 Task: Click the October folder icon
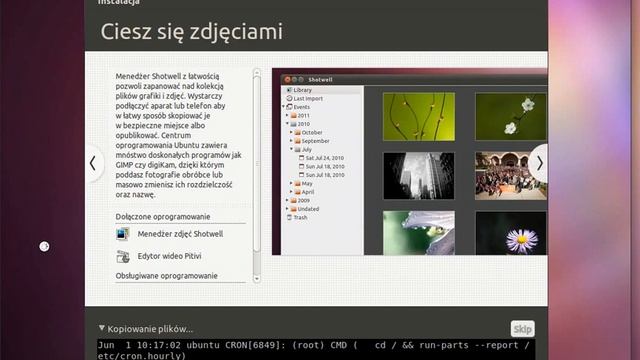tap(298, 132)
